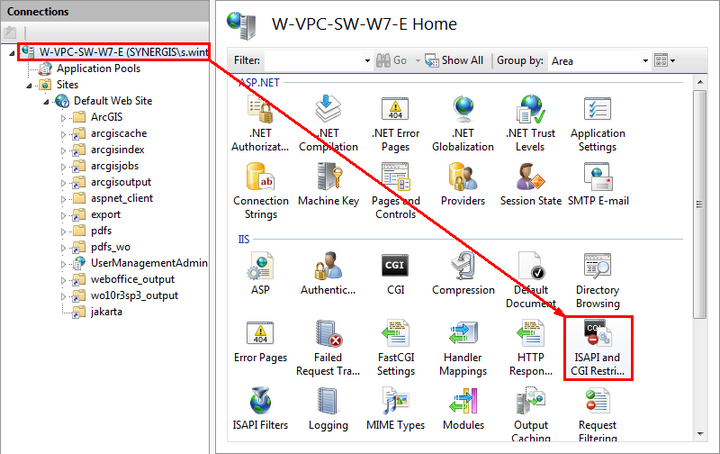
Task: Open Modules feature
Action: (x=463, y=409)
